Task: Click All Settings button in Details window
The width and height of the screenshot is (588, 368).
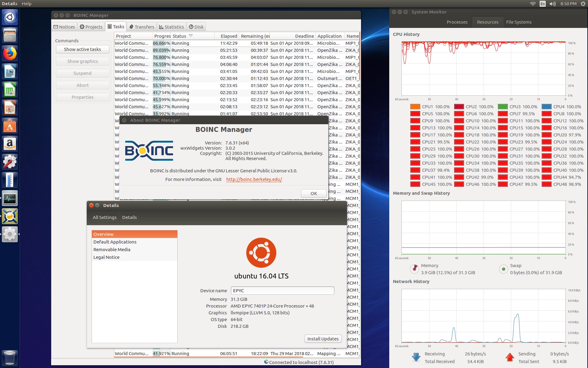Action: pyautogui.click(x=104, y=217)
